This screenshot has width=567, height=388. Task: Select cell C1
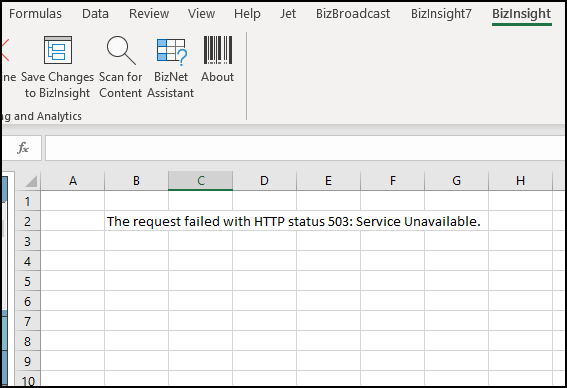click(201, 201)
